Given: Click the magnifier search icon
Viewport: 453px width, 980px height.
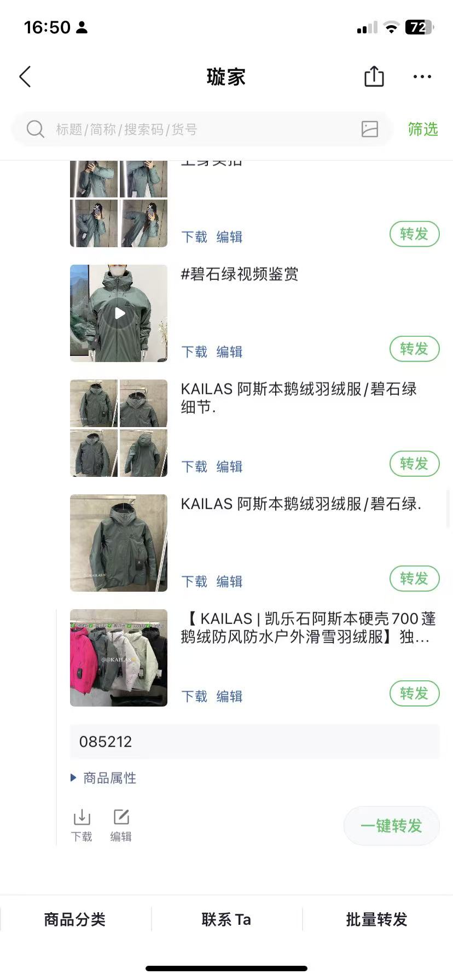Looking at the screenshot, I should pos(35,129).
